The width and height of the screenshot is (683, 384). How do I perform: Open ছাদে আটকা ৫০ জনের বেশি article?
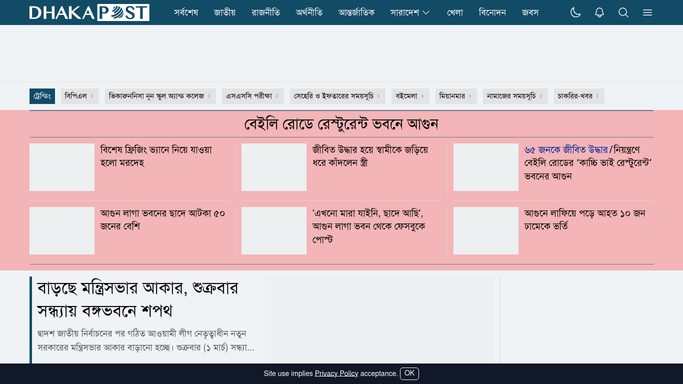[x=162, y=219]
